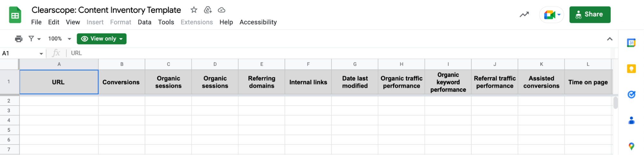Click the print icon in the toolbar

click(x=19, y=39)
